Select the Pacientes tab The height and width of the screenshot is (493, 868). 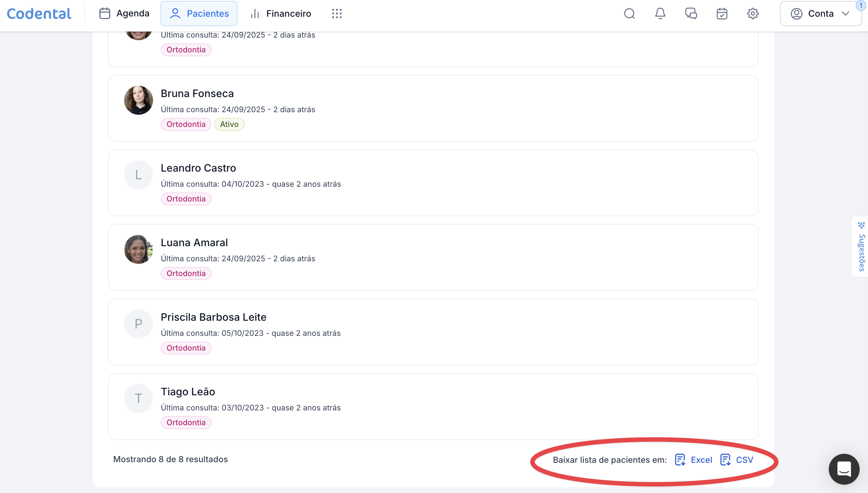[199, 13]
